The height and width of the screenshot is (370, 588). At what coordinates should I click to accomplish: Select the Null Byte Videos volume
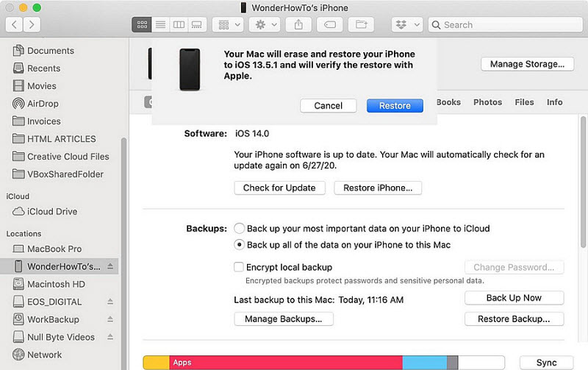coord(54,337)
